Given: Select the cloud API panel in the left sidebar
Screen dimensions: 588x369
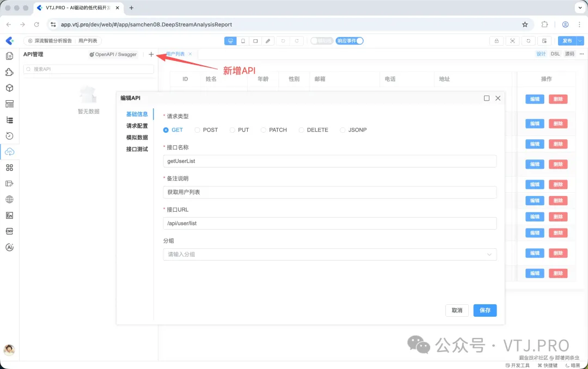Looking at the screenshot, I should [x=9, y=152].
